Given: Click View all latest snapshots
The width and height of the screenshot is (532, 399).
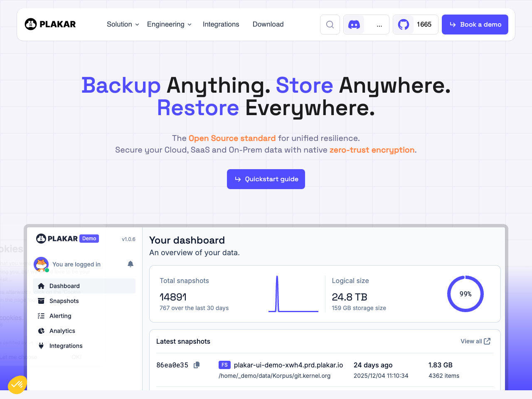Looking at the screenshot, I should click(x=475, y=341).
